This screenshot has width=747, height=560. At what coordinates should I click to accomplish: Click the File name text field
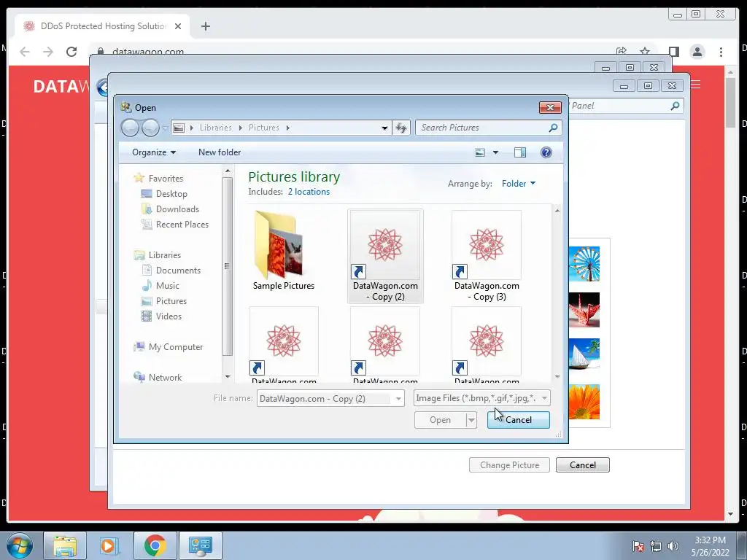325,399
